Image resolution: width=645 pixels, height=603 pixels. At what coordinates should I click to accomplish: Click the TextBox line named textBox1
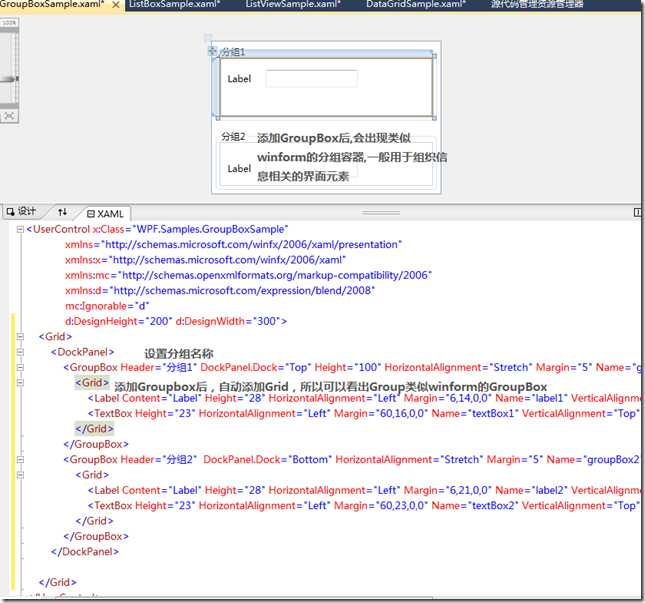coord(364,413)
